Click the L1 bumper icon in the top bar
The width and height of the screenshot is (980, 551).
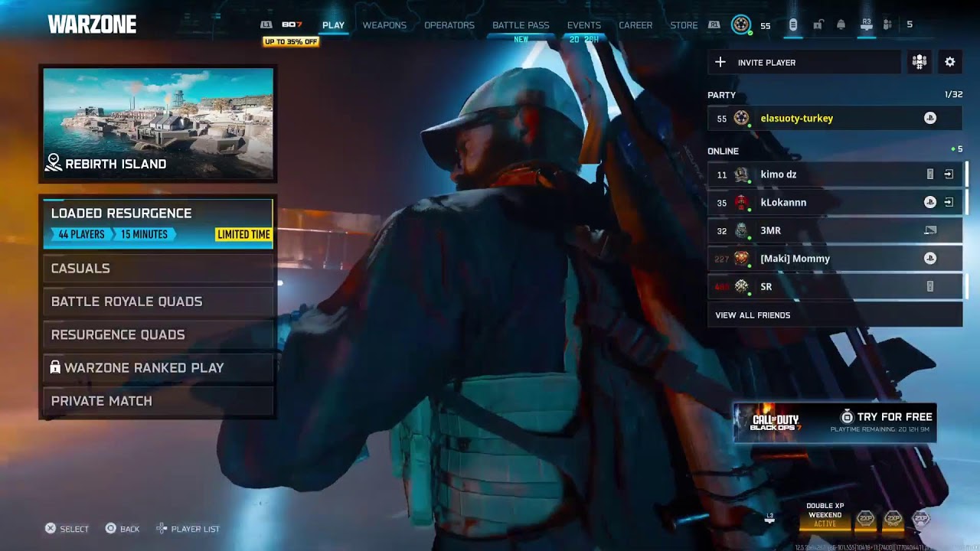(x=266, y=25)
